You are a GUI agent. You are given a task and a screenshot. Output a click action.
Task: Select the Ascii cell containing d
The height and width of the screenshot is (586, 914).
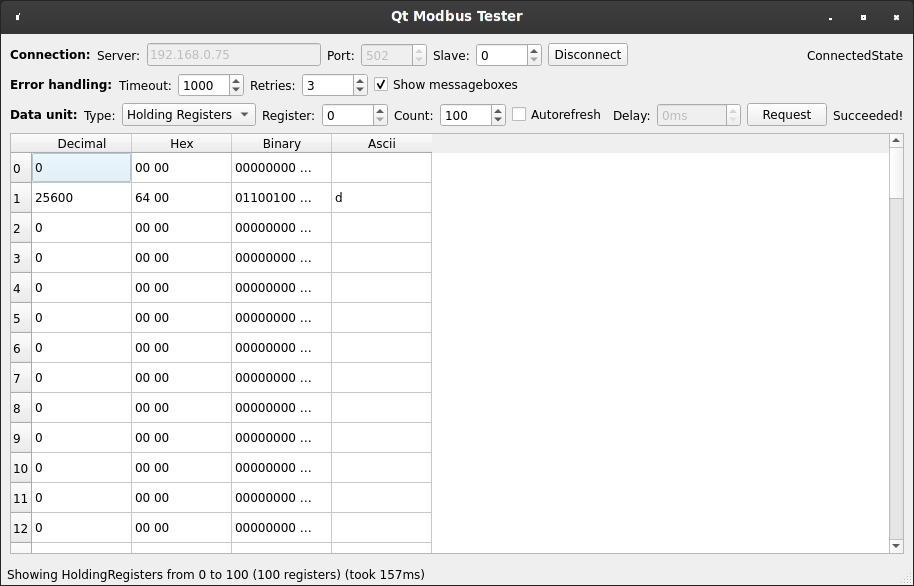(x=382, y=198)
